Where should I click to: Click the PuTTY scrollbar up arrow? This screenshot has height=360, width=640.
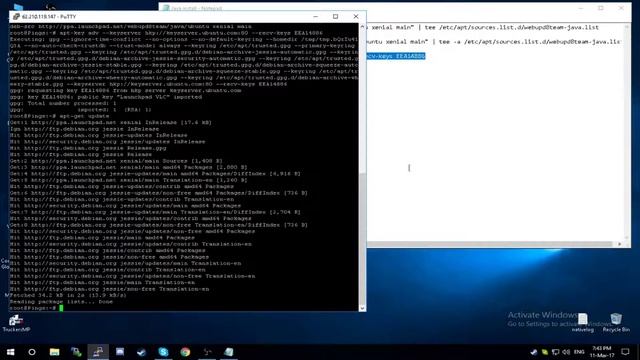pos(362,27)
